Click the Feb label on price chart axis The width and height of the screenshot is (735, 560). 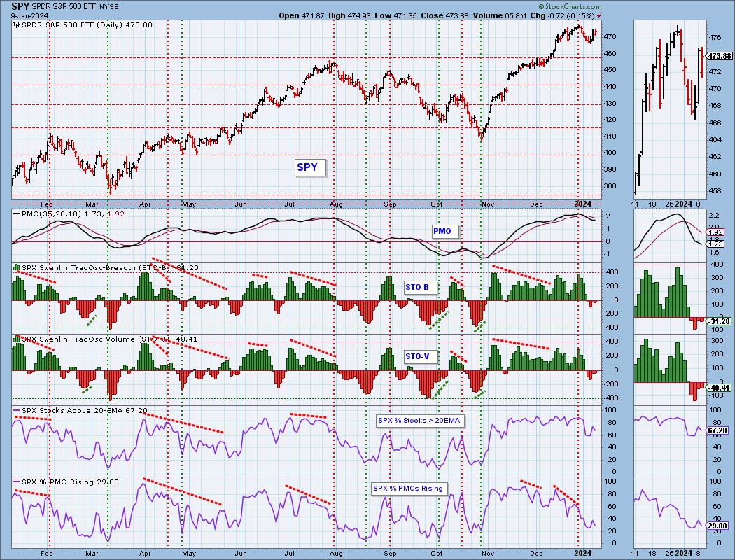46,204
